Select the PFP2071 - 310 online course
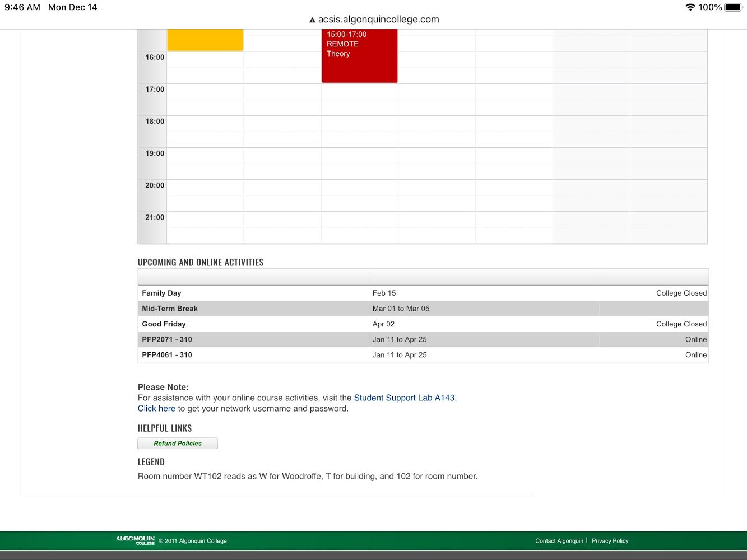The height and width of the screenshot is (560, 747). pos(167,340)
